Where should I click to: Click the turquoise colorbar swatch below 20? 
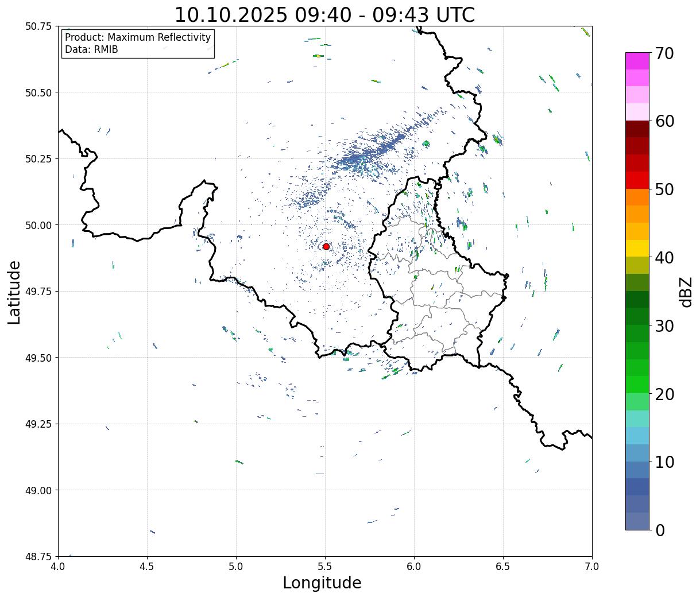click(x=637, y=418)
